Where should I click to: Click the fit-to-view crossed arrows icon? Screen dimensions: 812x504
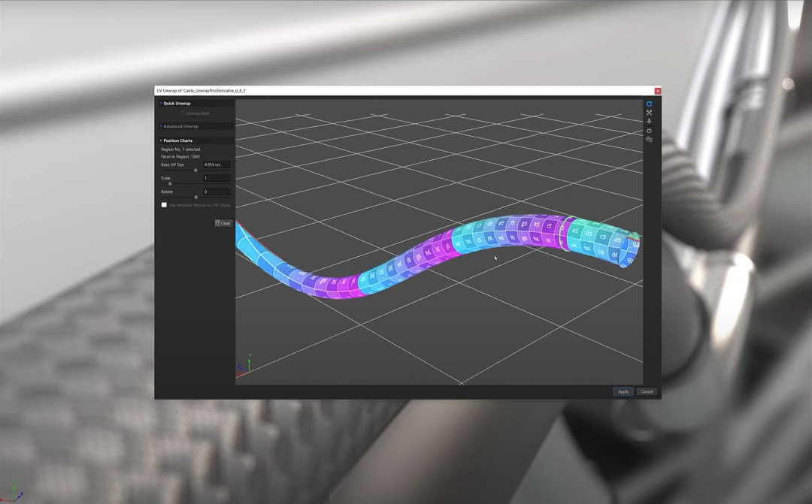pyautogui.click(x=649, y=113)
